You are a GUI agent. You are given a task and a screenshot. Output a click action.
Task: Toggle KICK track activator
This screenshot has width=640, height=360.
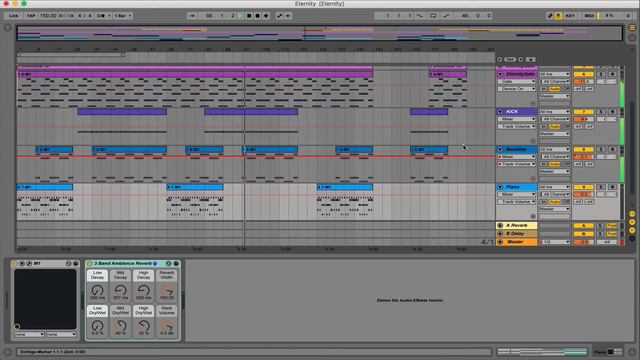[x=583, y=111]
